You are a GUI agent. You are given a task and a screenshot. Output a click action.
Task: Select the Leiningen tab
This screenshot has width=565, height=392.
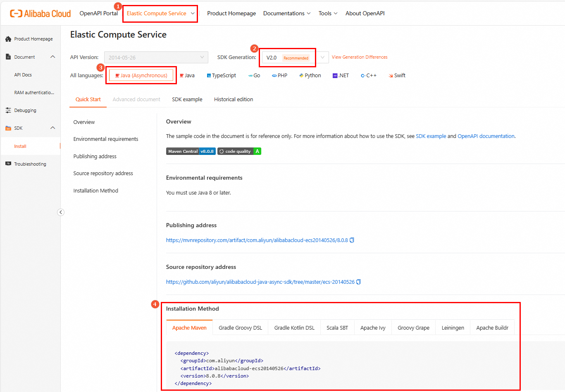click(x=453, y=328)
